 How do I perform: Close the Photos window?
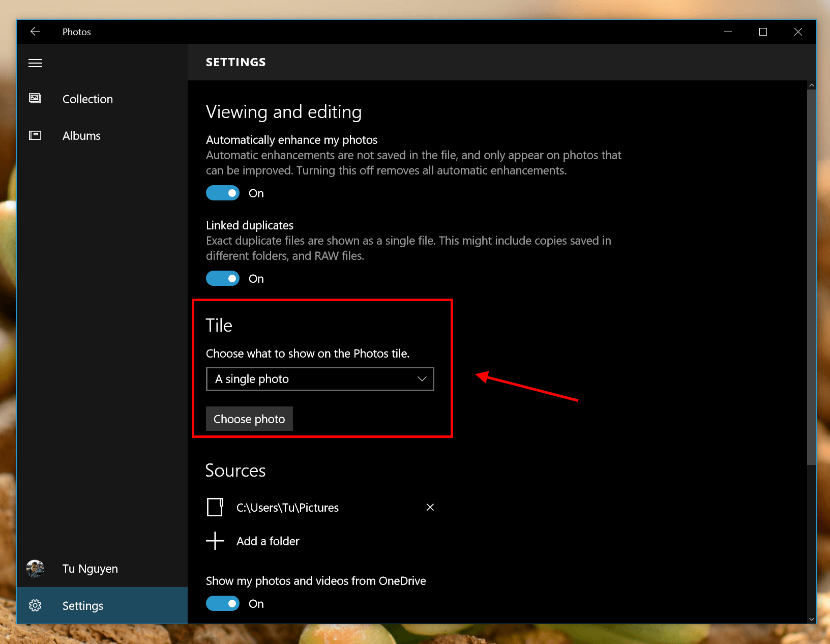pyautogui.click(x=798, y=32)
